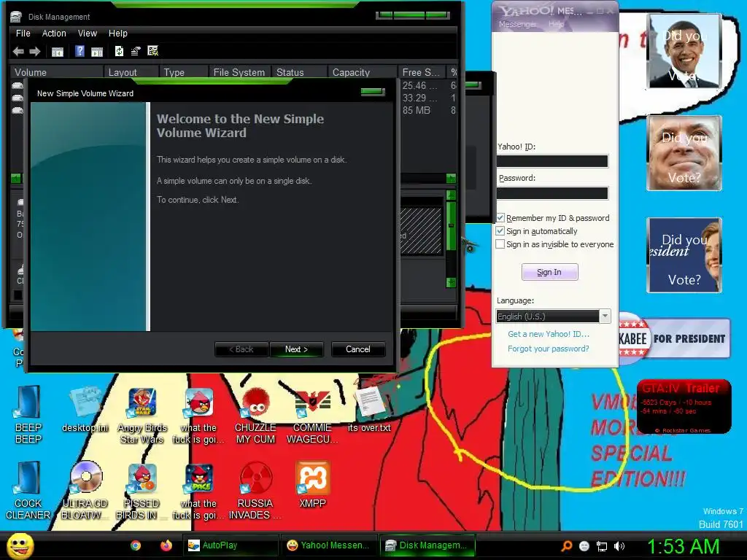Click the Get a new Yahoo! ID link
The width and height of the screenshot is (747, 560).
[549, 334]
